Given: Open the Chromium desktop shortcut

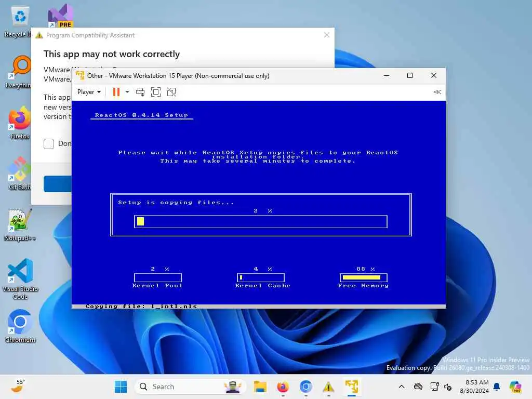Looking at the screenshot, I should pyautogui.click(x=20, y=326).
